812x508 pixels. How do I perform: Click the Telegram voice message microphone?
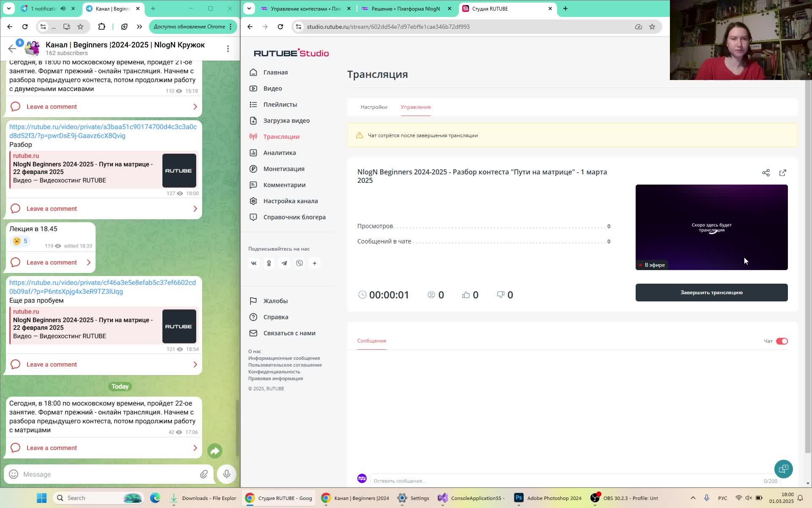tap(227, 474)
